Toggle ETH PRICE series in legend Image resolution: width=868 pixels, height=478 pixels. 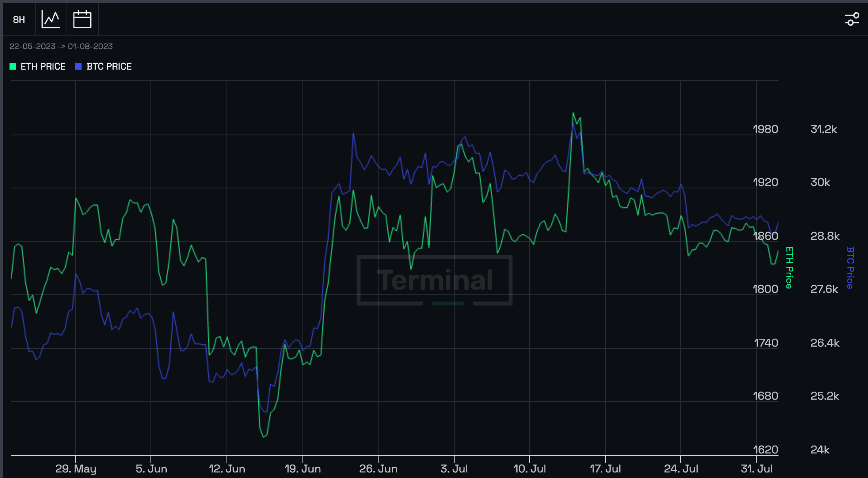(38, 66)
